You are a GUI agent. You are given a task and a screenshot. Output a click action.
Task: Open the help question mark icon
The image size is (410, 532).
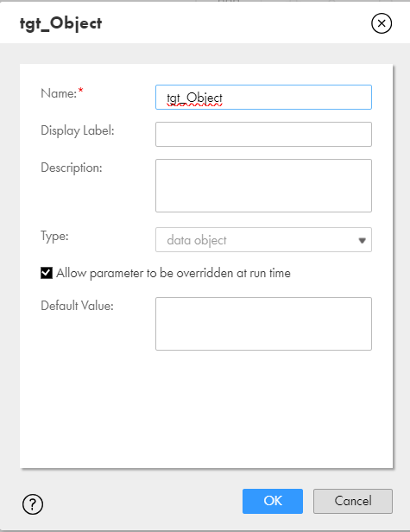(x=33, y=504)
